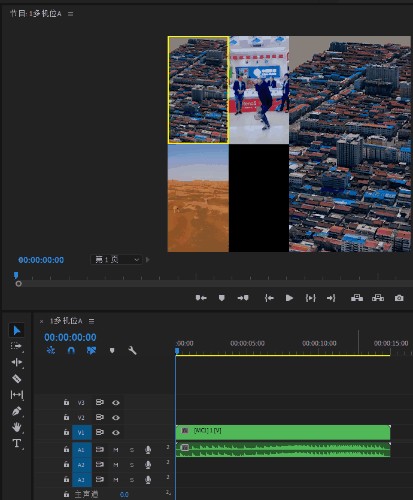The width and height of the screenshot is (413, 500).
Task: Toggle sync lock for V3
Action: 99,402
